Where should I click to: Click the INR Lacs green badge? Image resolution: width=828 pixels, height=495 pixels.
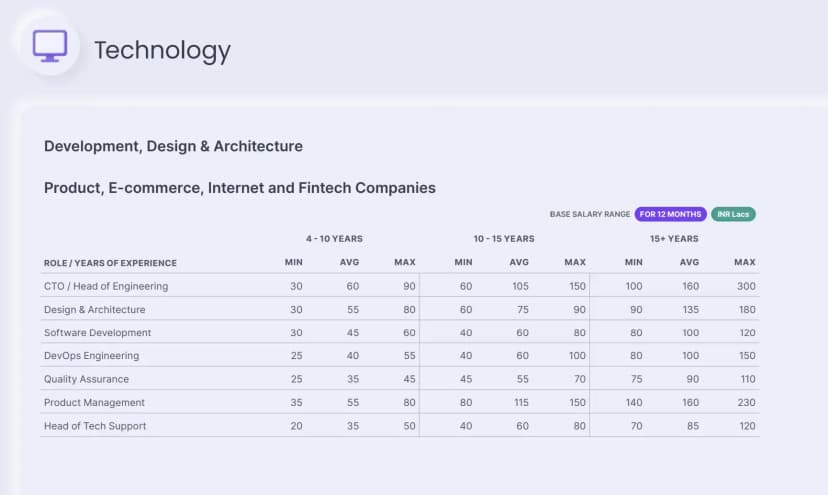733,214
